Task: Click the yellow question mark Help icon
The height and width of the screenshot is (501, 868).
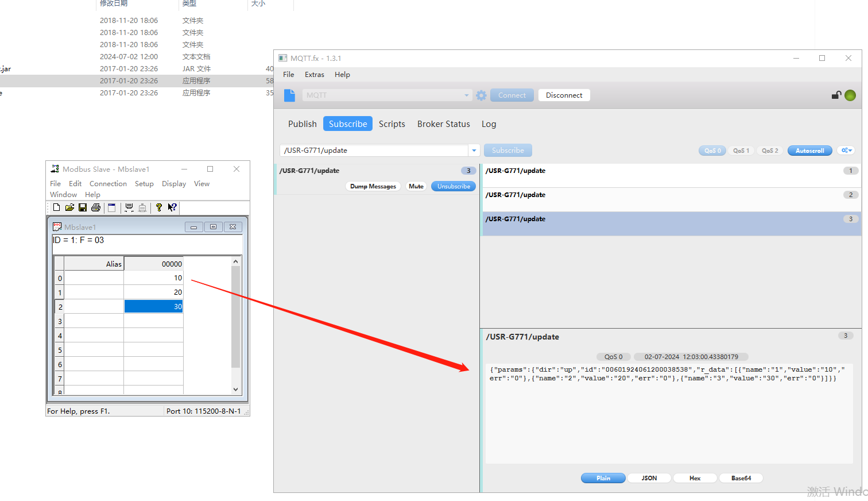Action: (159, 207)
